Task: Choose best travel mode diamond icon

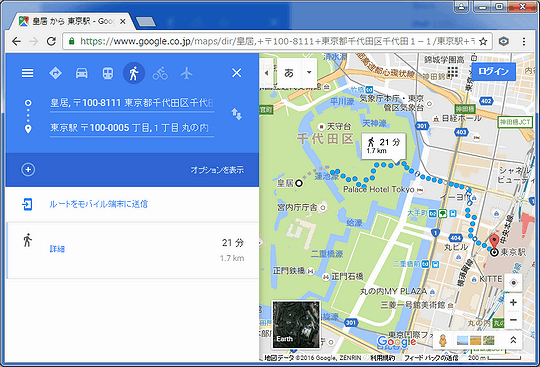Action: point(55,73)
